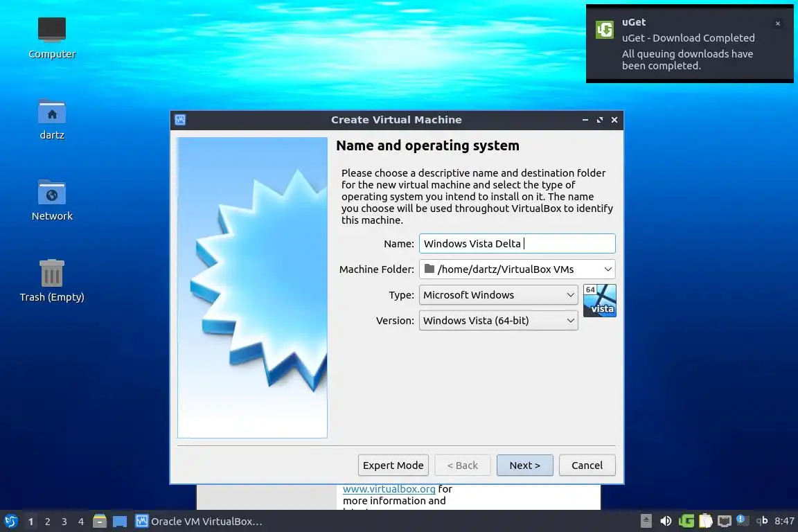Click the removable media eject tray icon

point(646,521)
